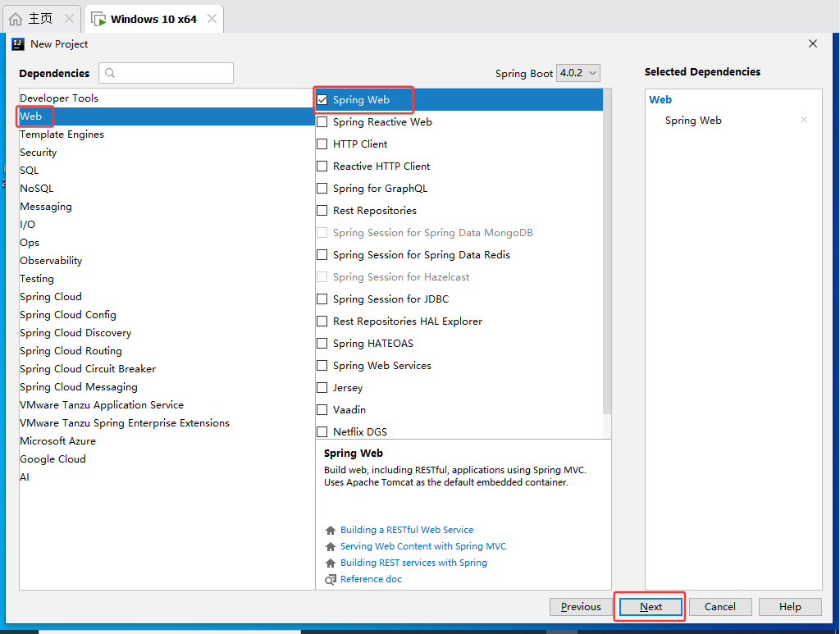Click the search magnifier icon in the Dependencies field
The height and width of the screenshot is (634, 840).
point(110,73)
